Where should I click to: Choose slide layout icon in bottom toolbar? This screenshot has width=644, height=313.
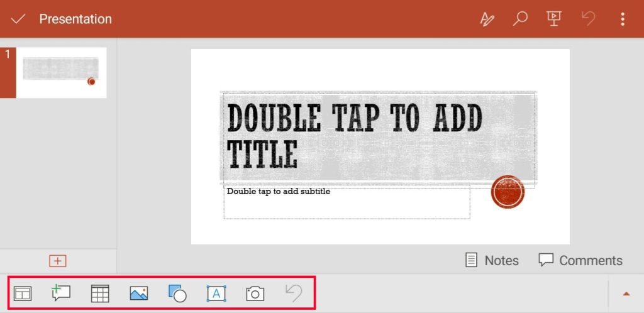point(23,294)
